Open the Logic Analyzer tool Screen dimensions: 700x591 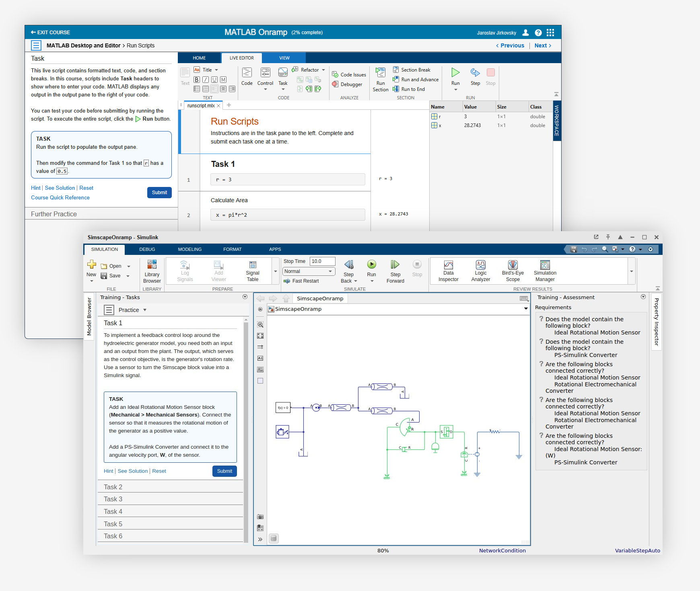480,265
